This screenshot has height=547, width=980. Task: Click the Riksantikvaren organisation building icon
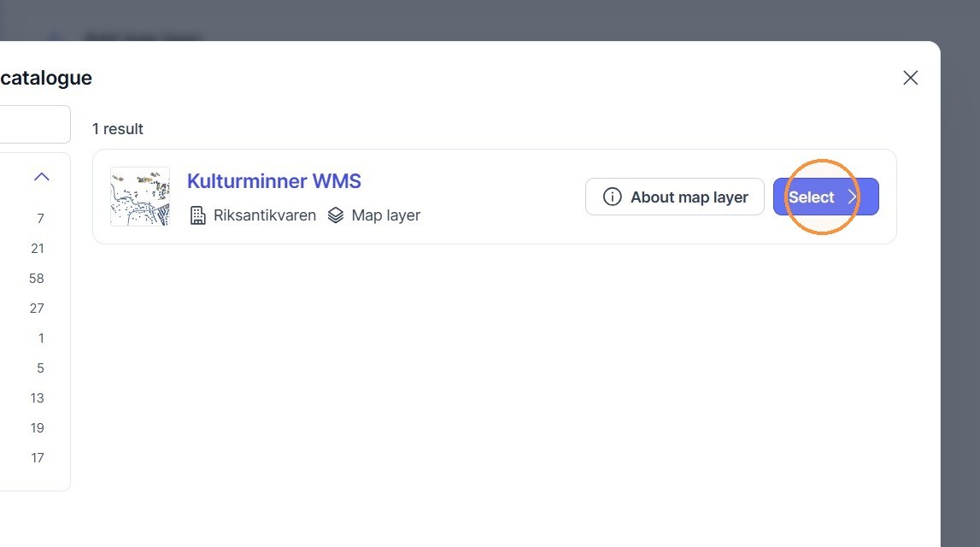point(197,215)
